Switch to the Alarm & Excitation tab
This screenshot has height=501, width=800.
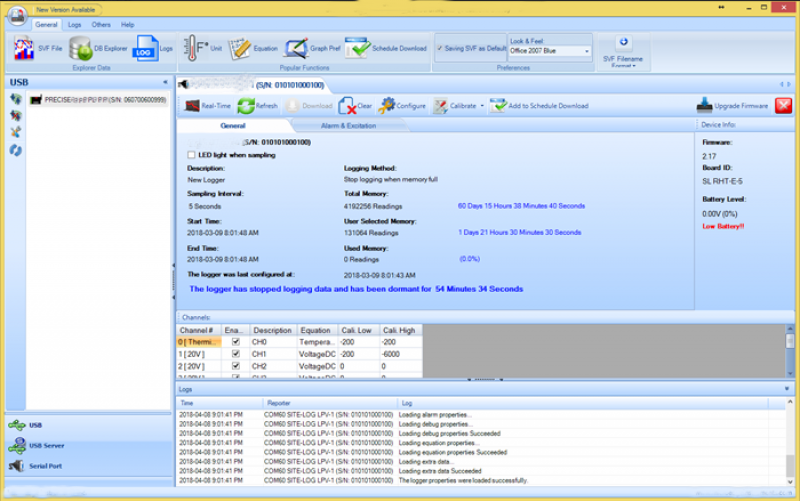click(348, 126)
